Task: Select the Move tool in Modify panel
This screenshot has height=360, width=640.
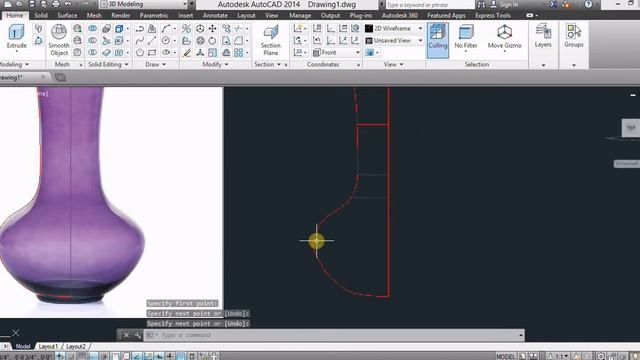Action: (213, 29)
